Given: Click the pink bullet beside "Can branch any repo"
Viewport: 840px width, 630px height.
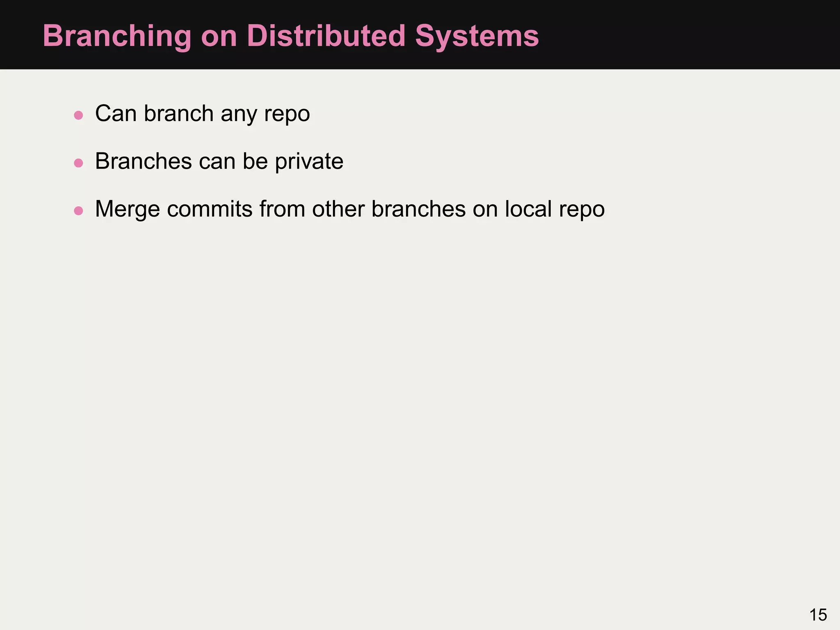Looking at the screenshot, I should tap(78, 115).
